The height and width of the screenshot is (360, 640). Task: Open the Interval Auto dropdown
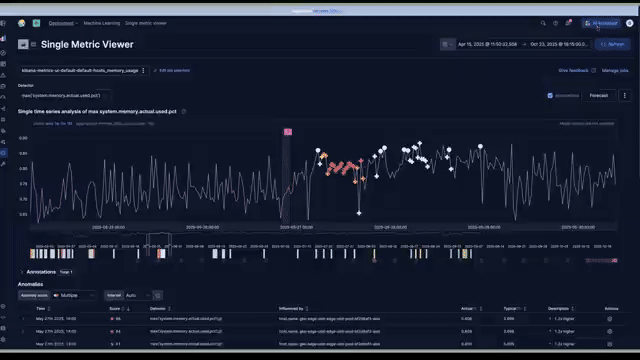137,295
